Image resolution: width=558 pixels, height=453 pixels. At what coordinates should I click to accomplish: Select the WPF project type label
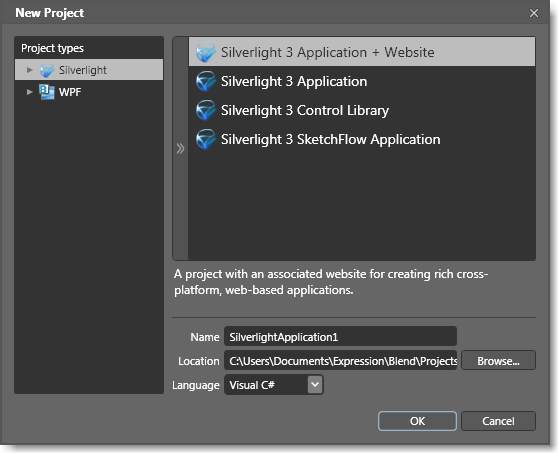click(70, 92)
